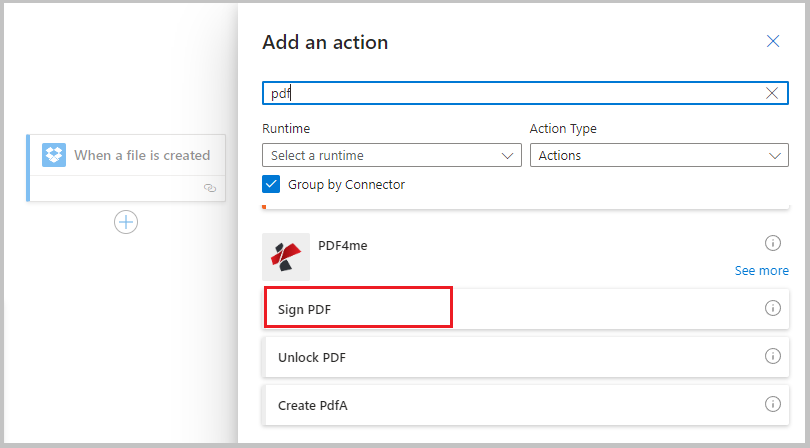Select the Unlock PDF action
810x448 pixels.
pos(312,357)
